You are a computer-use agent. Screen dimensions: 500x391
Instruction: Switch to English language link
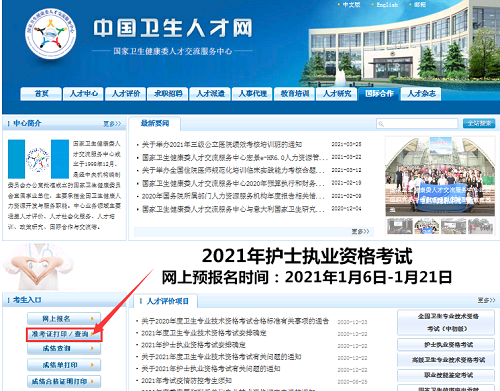pyautogui.click(x=387, y=5)
